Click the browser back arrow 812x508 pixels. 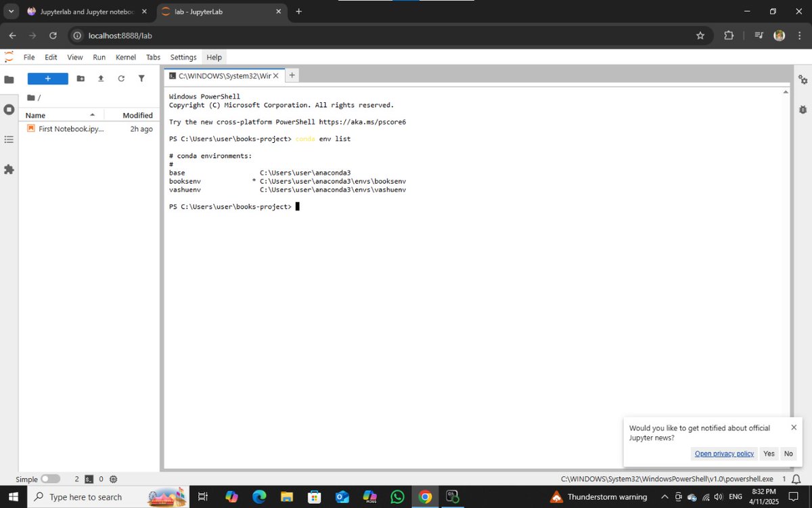point(12,35)
